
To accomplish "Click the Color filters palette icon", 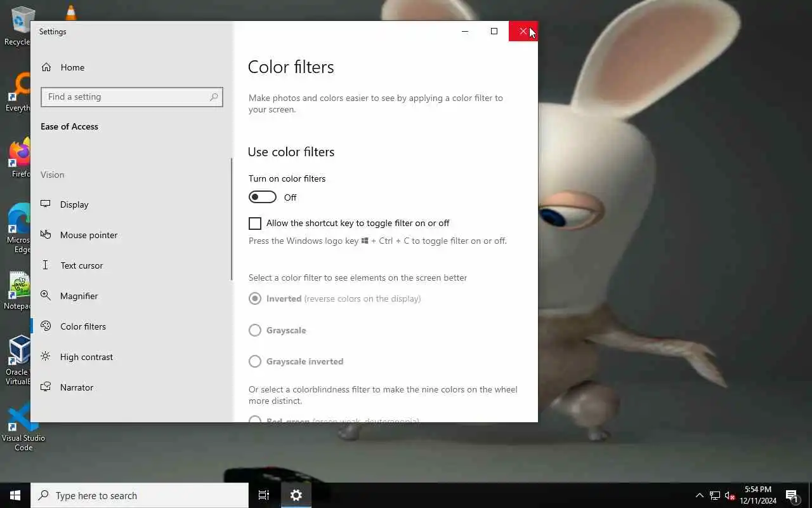I will point(46,326).
